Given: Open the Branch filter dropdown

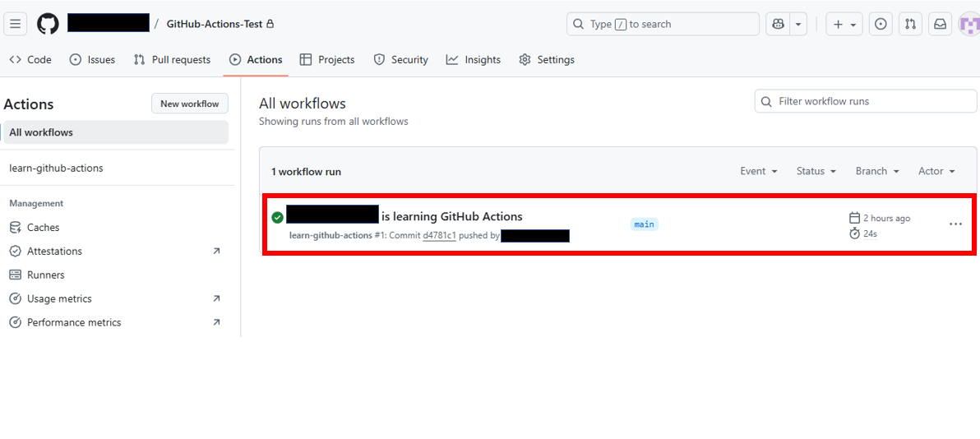Looking at the screenshot, I should [877, 171].
